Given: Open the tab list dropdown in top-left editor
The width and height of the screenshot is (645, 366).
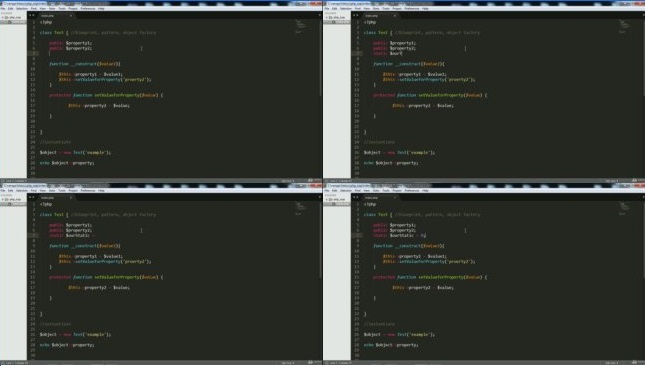Looking at the screenshot, I should 320,16.
